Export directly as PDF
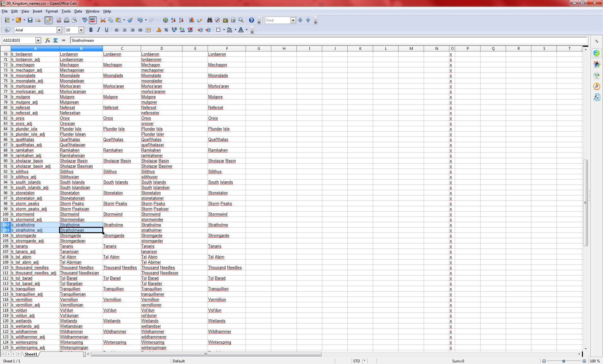The image size is (603, 364). (x=59, y=20)
